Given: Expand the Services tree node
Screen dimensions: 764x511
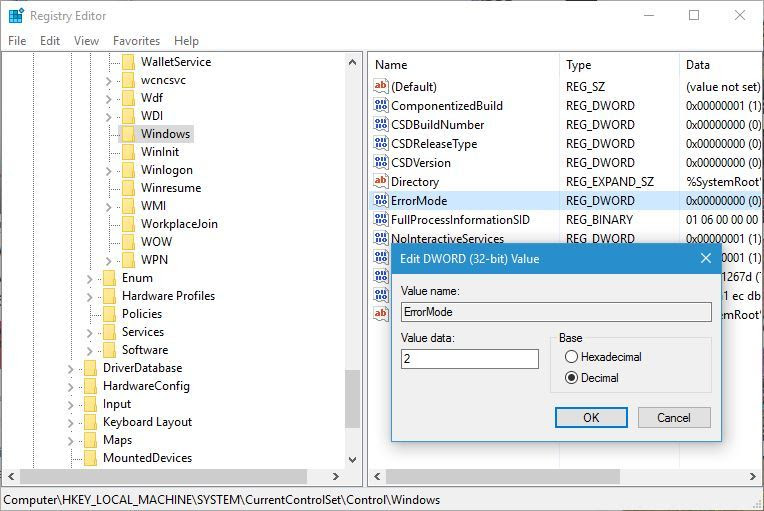Looking at the screenshot, I should click(x=90, y=333).
